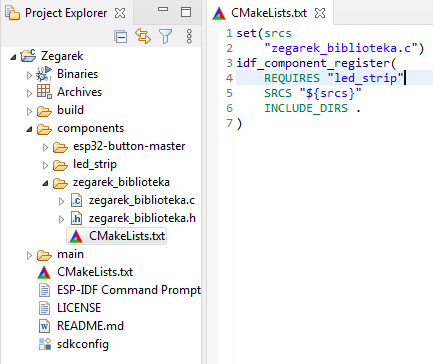The image size is (433, 364).
Task: Open the filter funnel icon
Action: [165, 36]
